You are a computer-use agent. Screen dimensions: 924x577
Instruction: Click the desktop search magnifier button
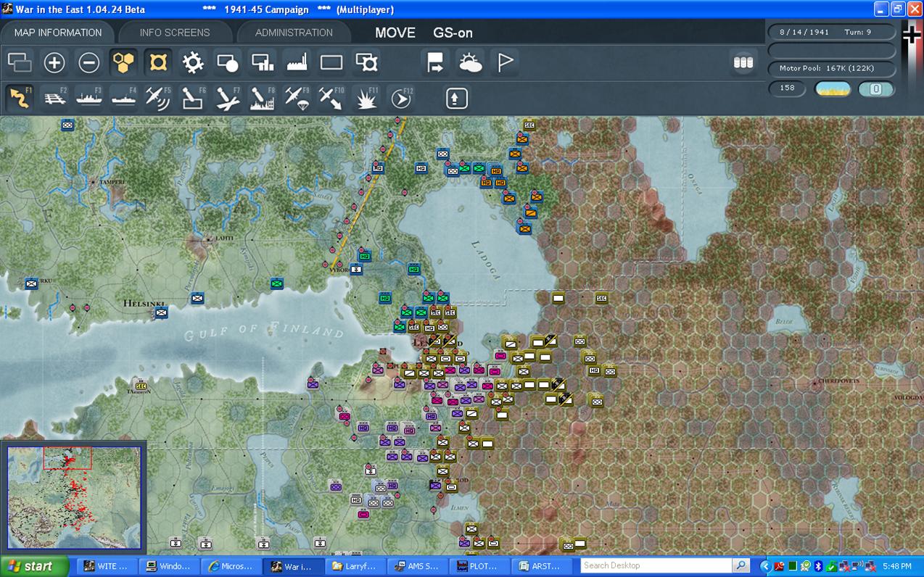[741, 565]
